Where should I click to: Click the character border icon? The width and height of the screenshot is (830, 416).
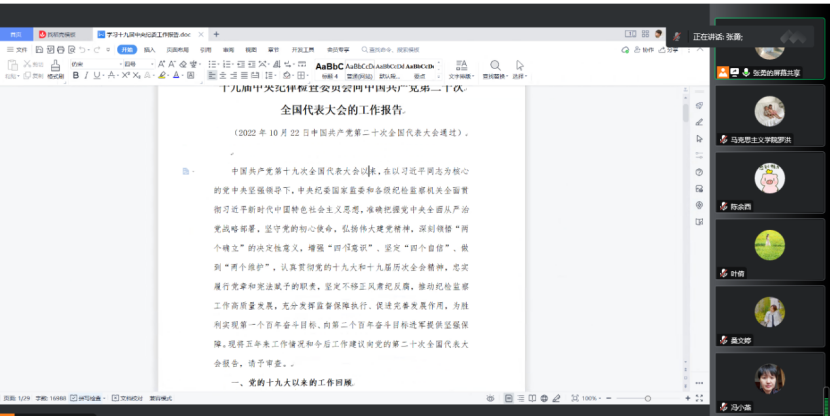coord(191,75)
